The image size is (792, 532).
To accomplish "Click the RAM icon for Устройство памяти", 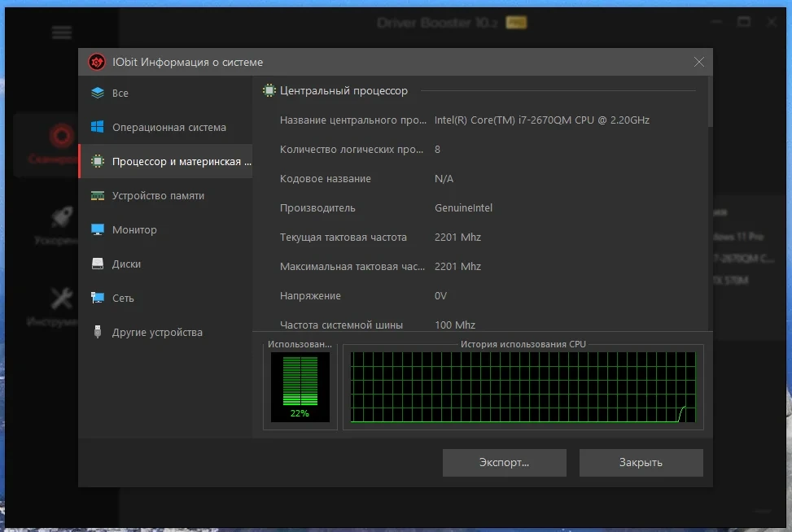I will (x=98, y=195).
